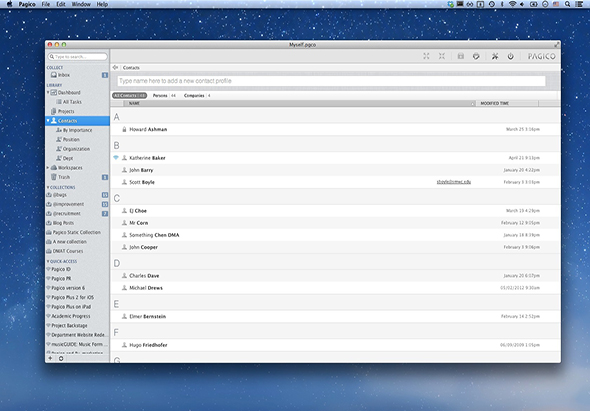This screenshot has width=590, height=411.
Task: Open the Apple menu
Action: [x=9, y=4]
